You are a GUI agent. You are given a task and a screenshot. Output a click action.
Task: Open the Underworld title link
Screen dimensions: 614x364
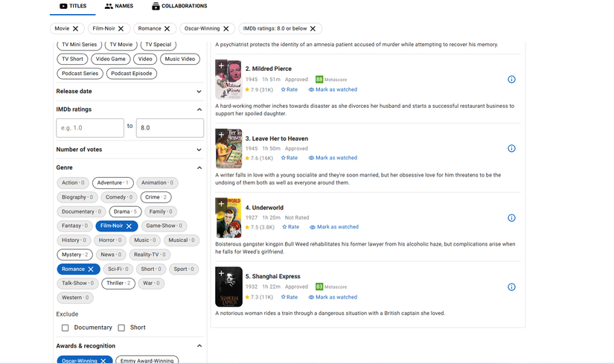coord(264,208)
